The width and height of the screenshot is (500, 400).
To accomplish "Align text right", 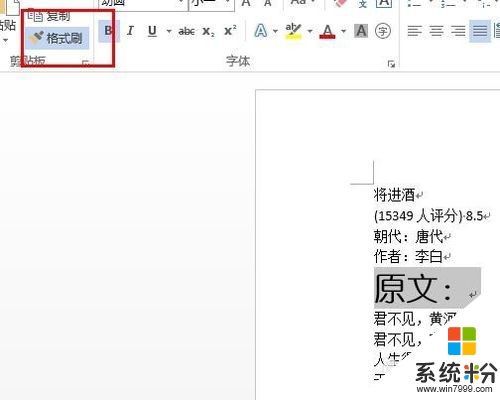I will pos(458,31).
